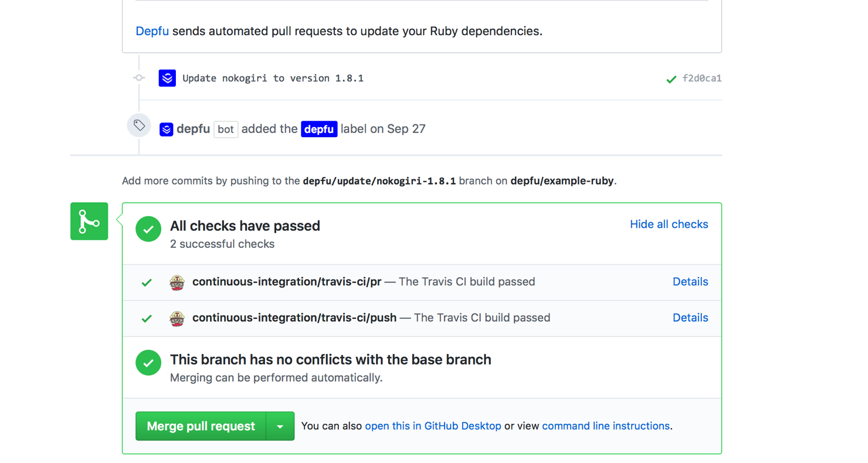
Task: Click the repository name depfu/example-ruby
Action: (x=562, y=181)
